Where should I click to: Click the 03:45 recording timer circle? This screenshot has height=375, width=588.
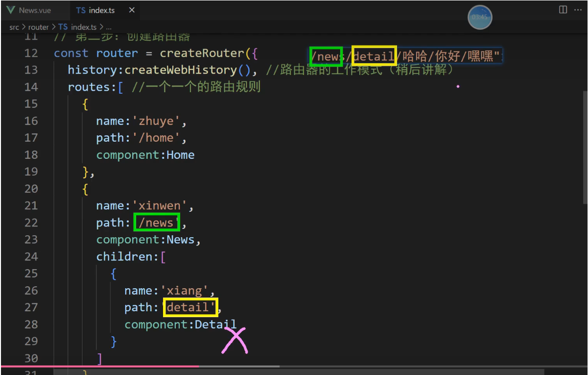coord(480,17)
